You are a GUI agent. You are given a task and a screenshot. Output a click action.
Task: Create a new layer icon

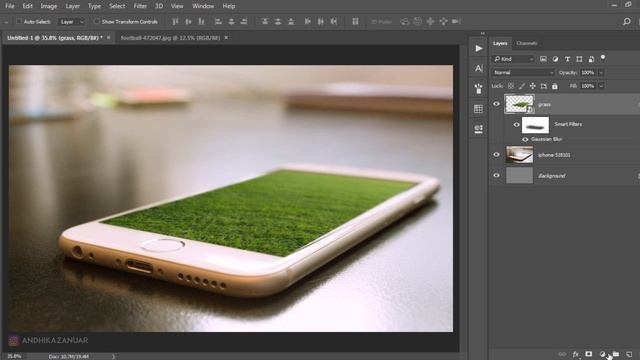pyautogui.click(x=629, y=354)
